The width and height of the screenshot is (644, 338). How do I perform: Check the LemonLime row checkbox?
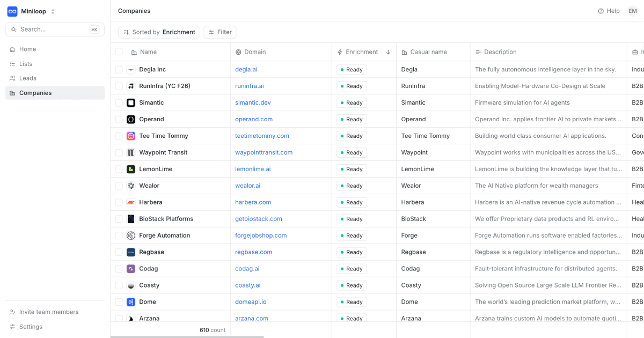(119, 170)
